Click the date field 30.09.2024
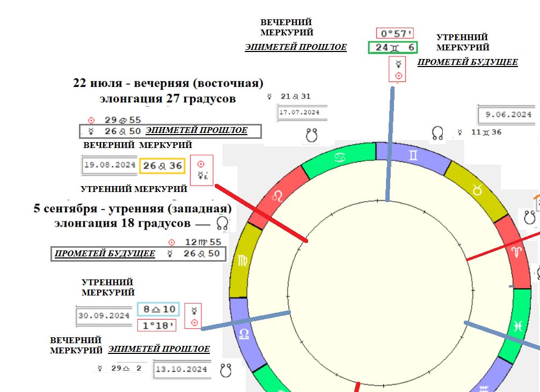The height and width of the screenshot is (392, 540). [104, 316]
